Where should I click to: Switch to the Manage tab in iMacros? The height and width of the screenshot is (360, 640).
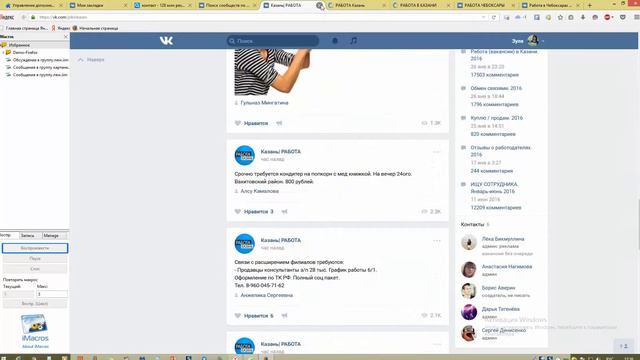(x=53, y=236)
